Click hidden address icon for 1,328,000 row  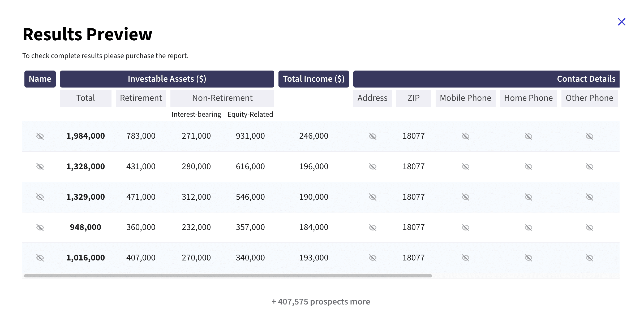[x=373, y=167]
